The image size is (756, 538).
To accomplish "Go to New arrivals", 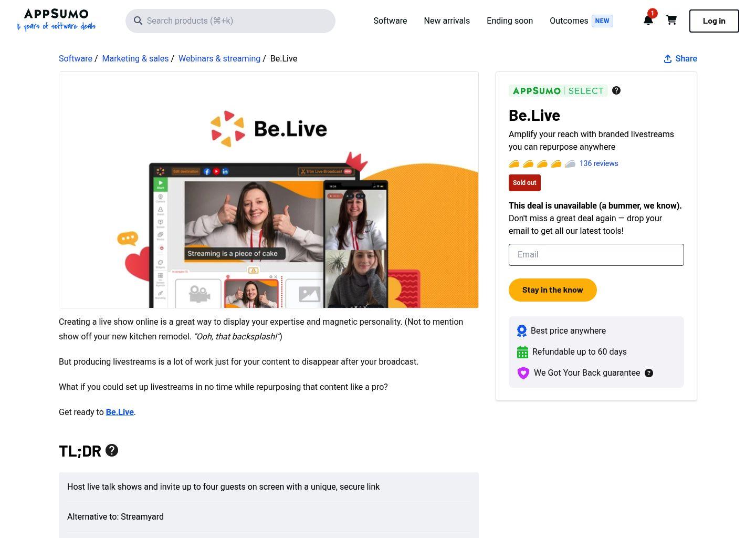I will 447,21.
